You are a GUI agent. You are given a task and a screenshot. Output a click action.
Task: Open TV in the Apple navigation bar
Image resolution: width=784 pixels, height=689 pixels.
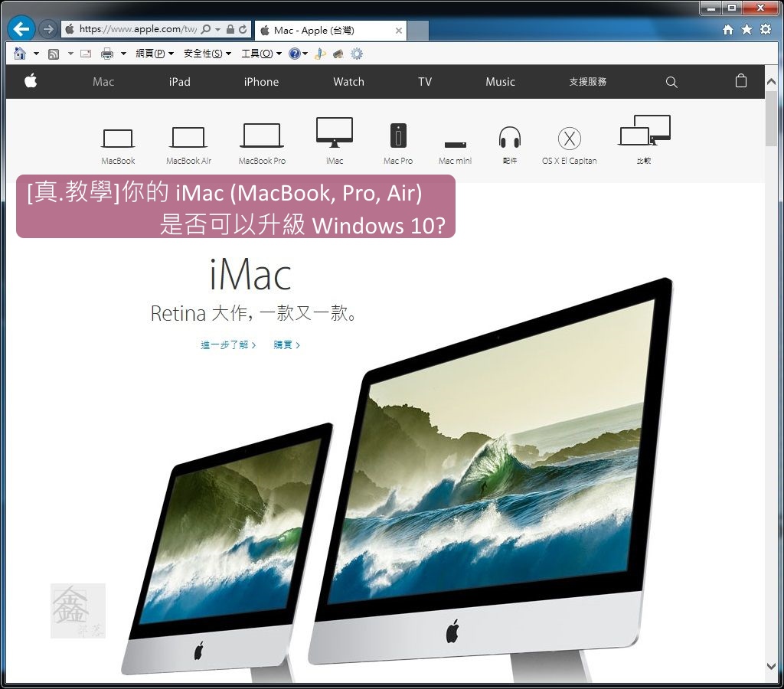pos(425,81)
